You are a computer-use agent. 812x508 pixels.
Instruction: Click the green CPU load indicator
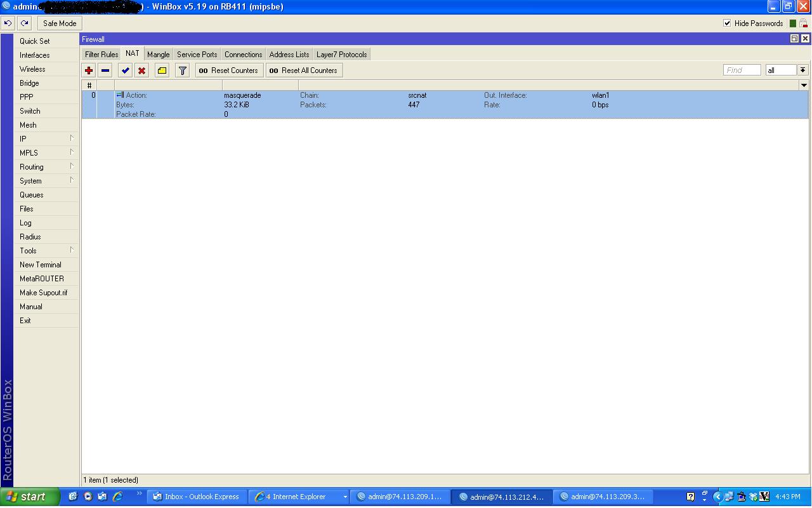pos(792,23)
